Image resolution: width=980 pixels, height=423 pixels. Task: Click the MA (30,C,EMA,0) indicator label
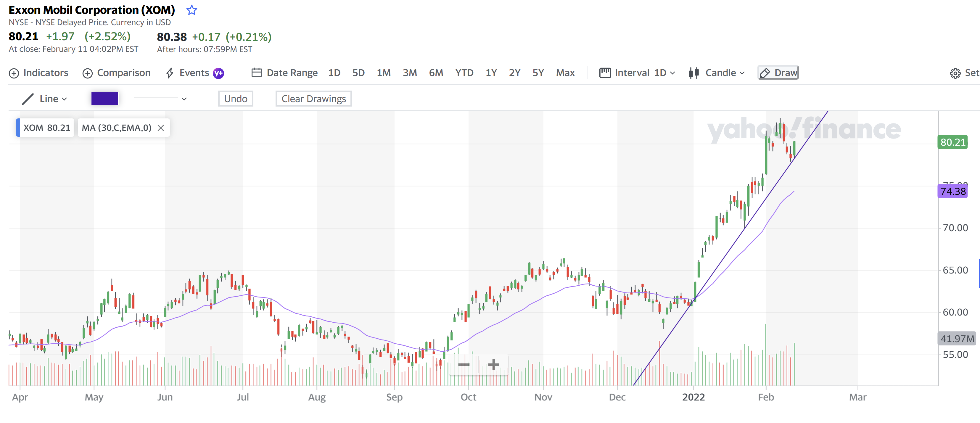[116, 128]
